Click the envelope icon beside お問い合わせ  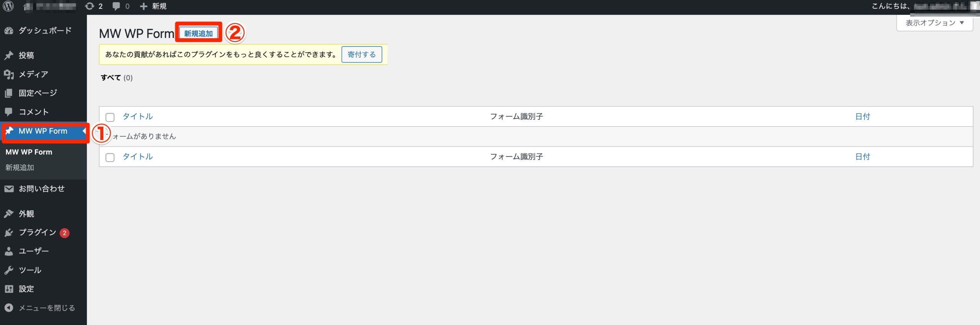pos(9,189)
